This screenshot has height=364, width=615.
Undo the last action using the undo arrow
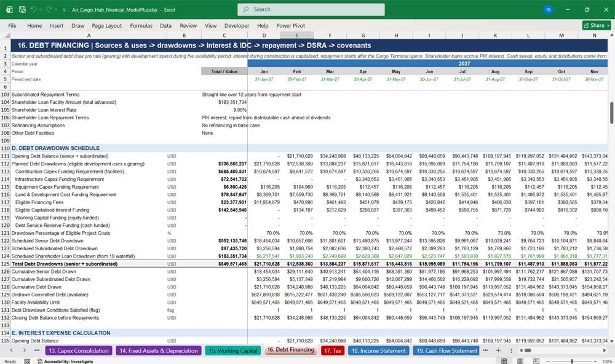point(34,9)
